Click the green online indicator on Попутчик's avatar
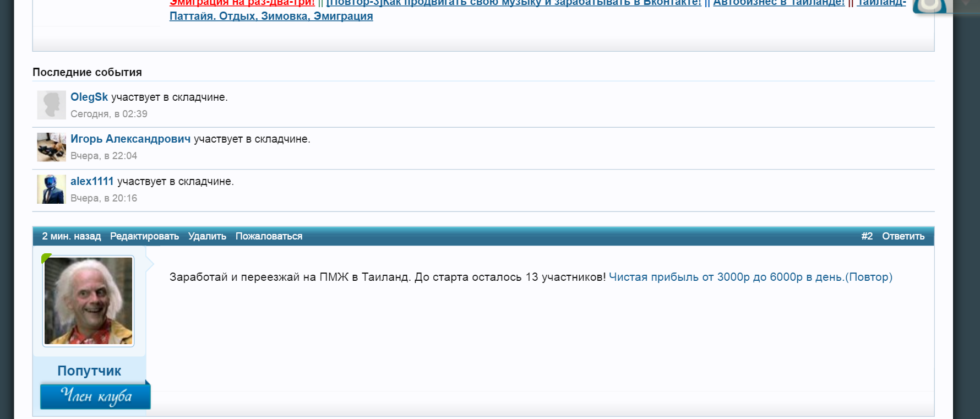Image resolution: width=980 pixels, height=419 pixels. 46,258
